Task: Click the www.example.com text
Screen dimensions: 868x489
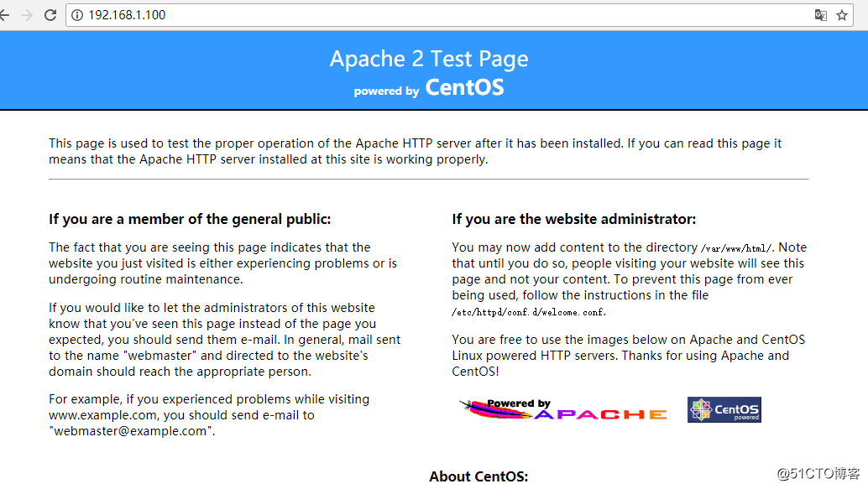Action: pyautogui.click(x=103, y=415)
